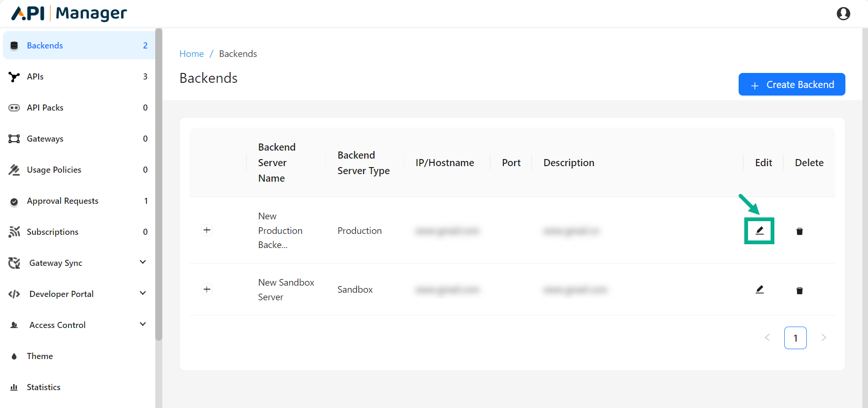The image size is (868, 408).
Task: Click pencil icon for New Sandbox Server
Action: point(759,290)
